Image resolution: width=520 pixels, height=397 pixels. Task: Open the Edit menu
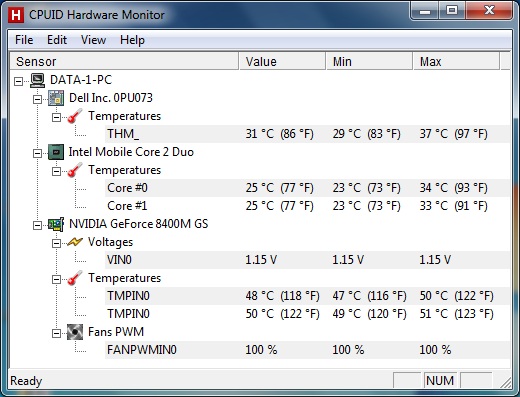[57, 40]
